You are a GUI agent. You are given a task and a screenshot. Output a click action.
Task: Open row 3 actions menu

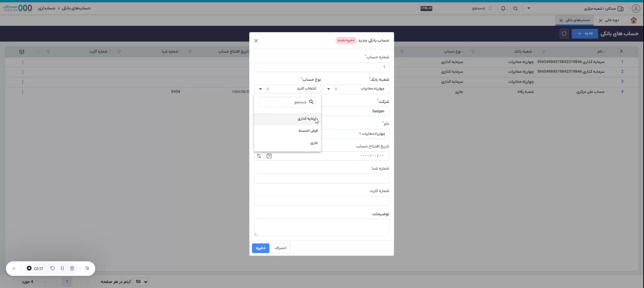click(x=23, y=82)
